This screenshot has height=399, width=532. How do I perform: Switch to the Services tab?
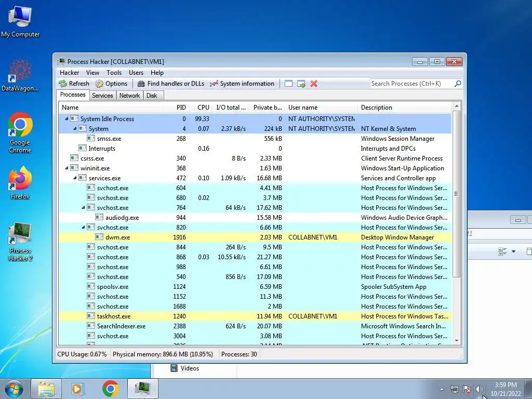[102, 96]
